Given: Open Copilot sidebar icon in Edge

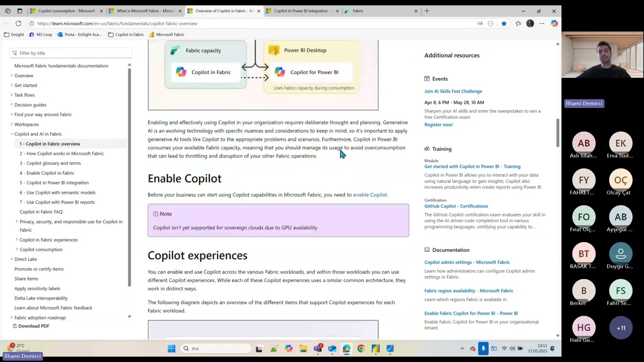Looking at the screenshot, I should point(554,23).
